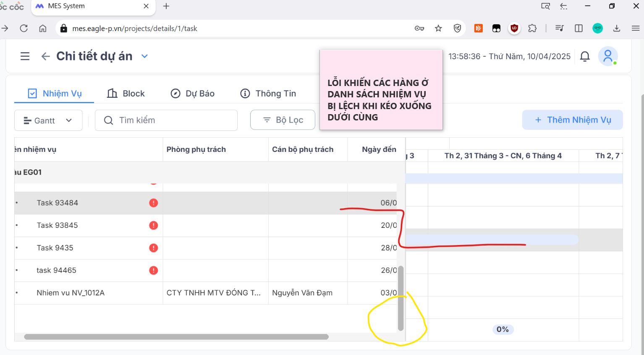Screen dimensions: 644x355
Task: Click the red warning icon on Task 93484
Action: 154,203
